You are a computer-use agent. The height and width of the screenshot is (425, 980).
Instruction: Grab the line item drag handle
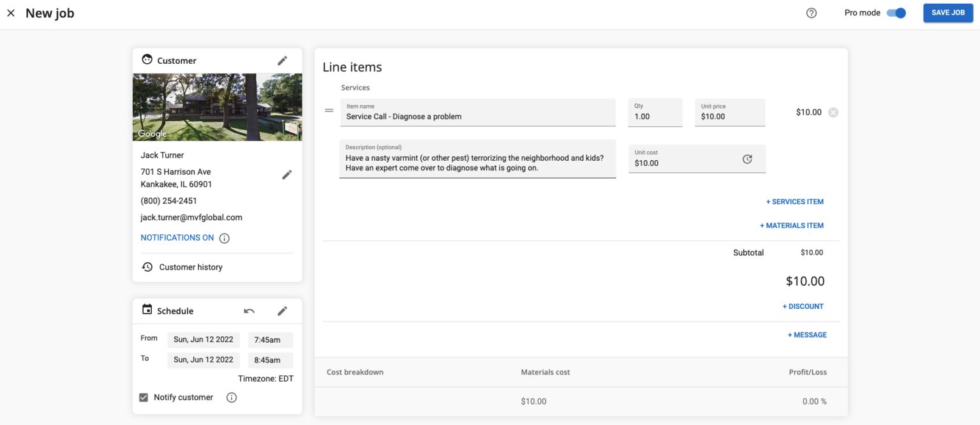tap(329, 110)
